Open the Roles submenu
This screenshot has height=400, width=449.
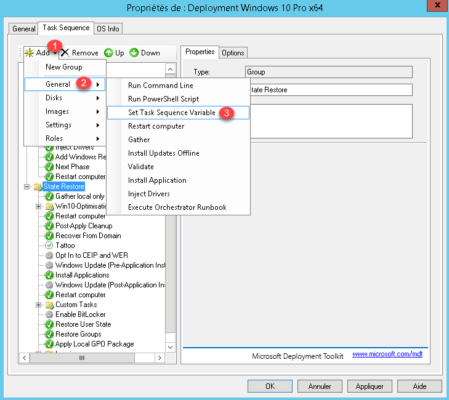pos(65,138)
